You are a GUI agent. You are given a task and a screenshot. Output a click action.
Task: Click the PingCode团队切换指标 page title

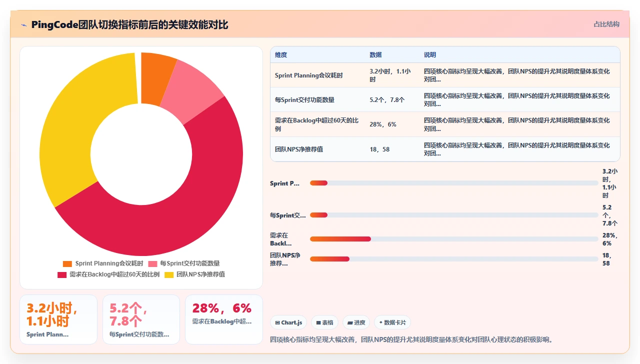pyautogui.click(x=129, y=25)
